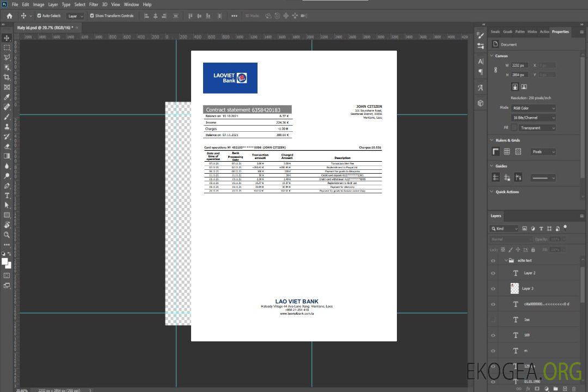Click the Home icon in options bar
The image size is (588, 392).
tap(9, 16)
